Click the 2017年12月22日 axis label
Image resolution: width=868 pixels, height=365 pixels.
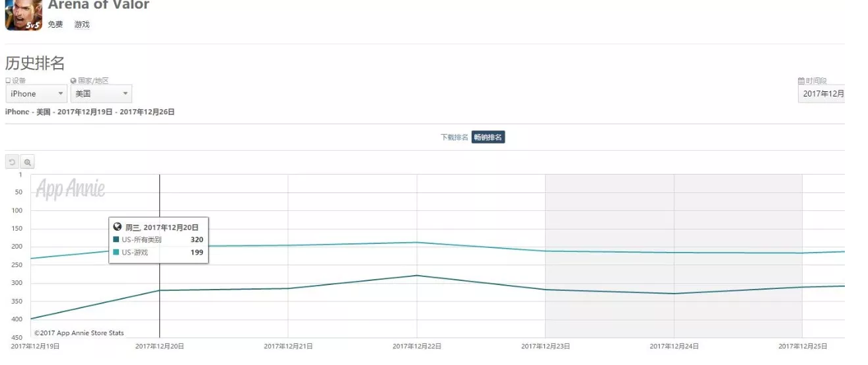tap(417, 346)
